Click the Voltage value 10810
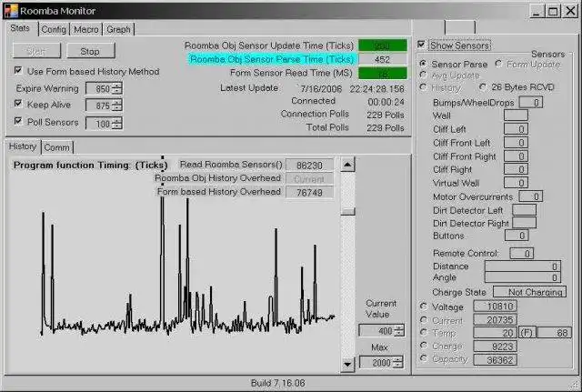582x392 pixels. tap(495, 307)
